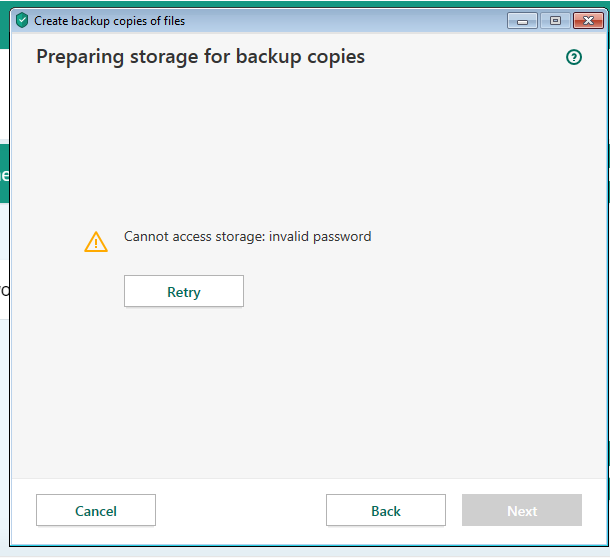Click the orange warning triangle icon
This screenshot has width=612, height=559.
click(x=96, y=241)
